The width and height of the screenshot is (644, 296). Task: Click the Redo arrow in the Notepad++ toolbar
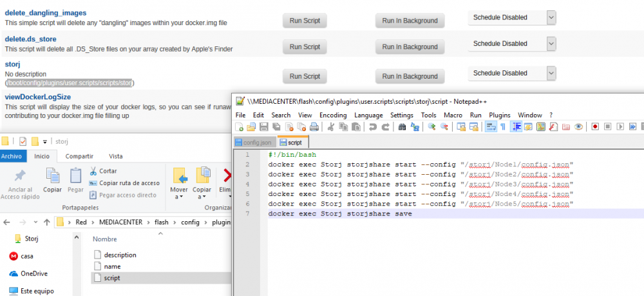point(385,126)
